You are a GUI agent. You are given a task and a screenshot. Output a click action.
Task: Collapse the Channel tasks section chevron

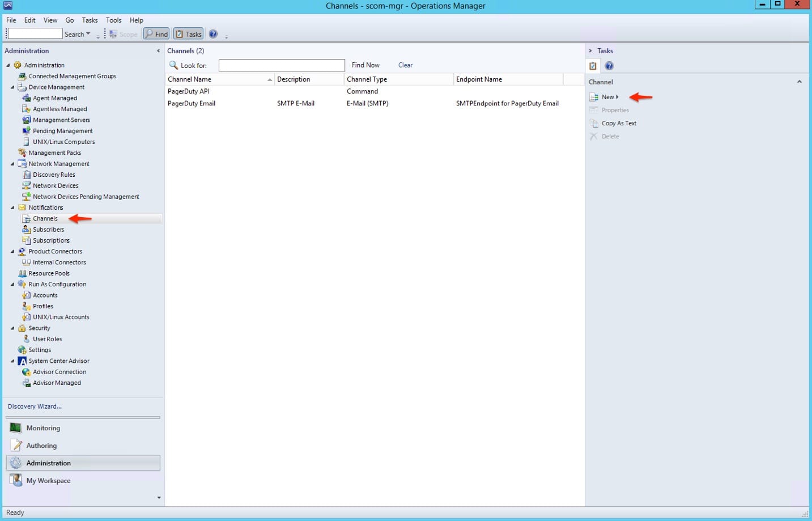pos(800,82)
